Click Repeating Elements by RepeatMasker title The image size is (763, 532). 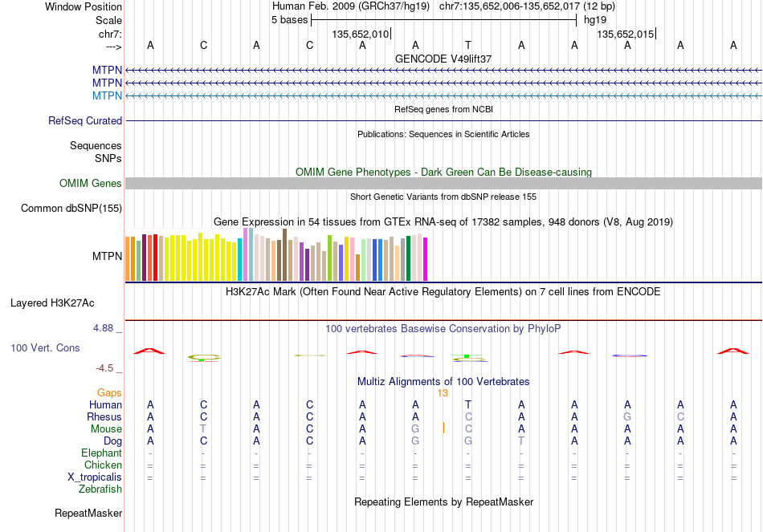pos(443,502)
